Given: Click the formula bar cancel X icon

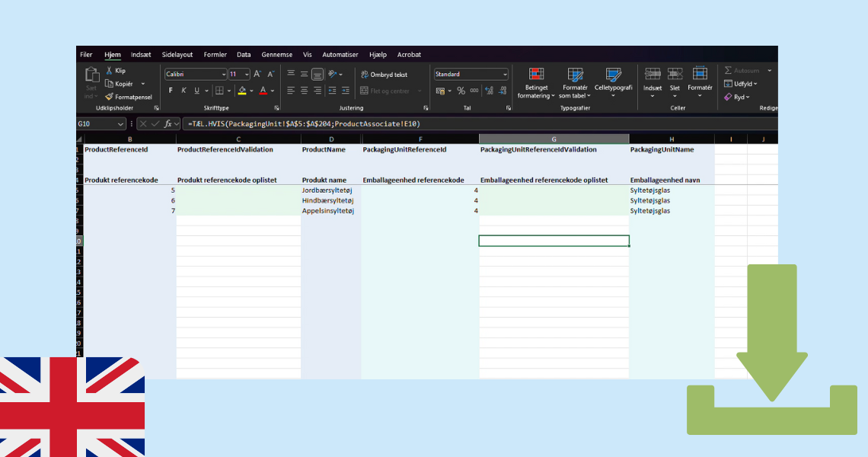Looking at the screenshot, I should tap(143, 124).
